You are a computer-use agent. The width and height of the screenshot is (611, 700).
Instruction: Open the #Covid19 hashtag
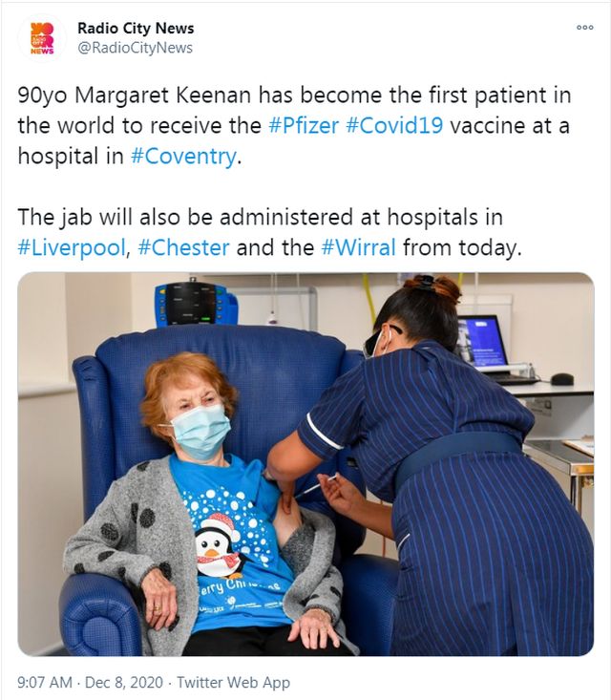click(394, 125)
